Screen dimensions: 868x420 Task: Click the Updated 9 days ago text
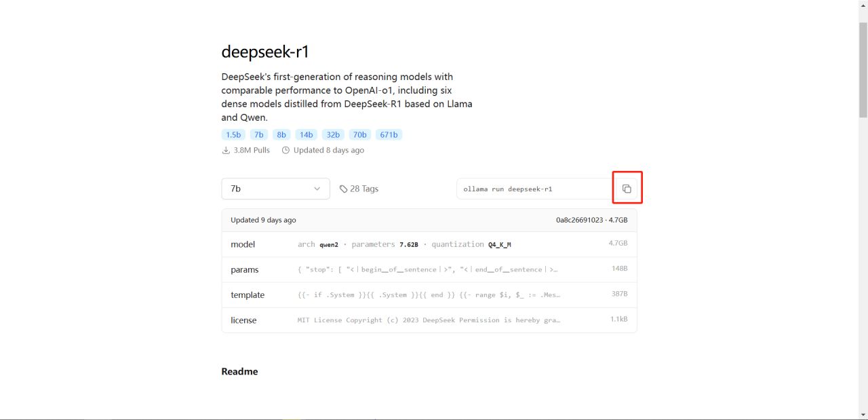(263, 220)
